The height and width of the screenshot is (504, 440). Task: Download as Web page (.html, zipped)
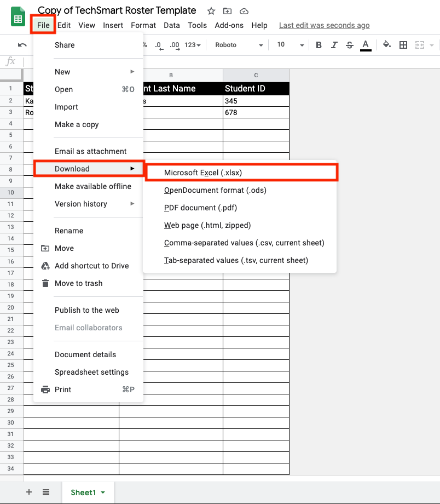(x=240, y=225)
